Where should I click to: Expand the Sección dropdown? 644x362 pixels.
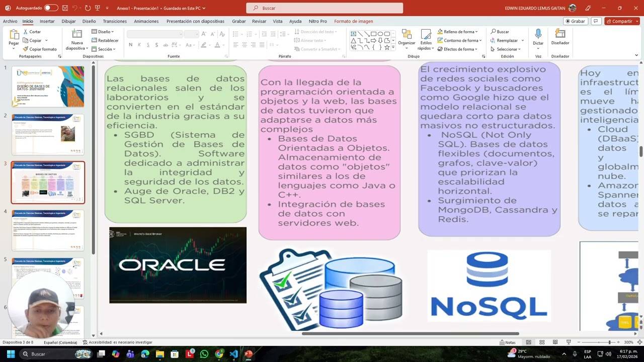click(x=103, y=49)
